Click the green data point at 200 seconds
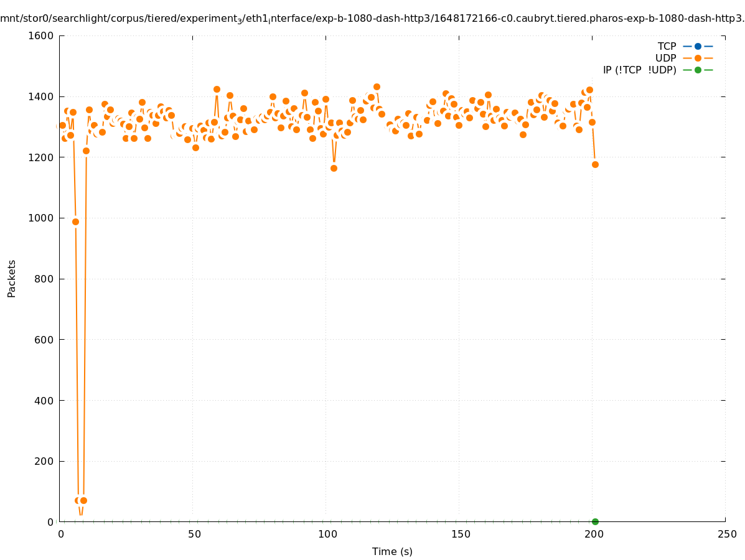Viewport: 745px width, 560px height. click(x=595, y=521)
